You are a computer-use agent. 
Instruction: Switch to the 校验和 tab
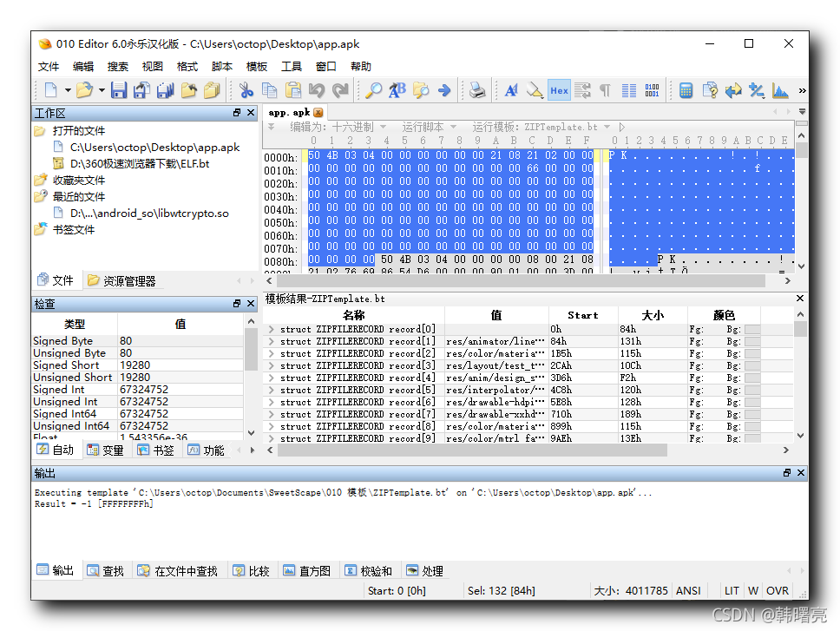coord(368,571)
